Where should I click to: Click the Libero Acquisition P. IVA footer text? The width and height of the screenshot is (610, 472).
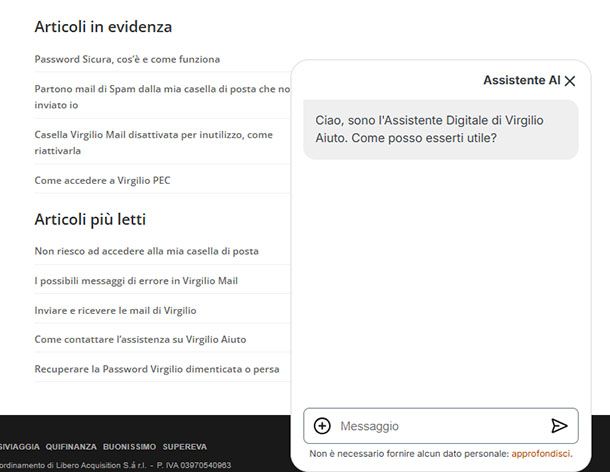coord(116,465)
